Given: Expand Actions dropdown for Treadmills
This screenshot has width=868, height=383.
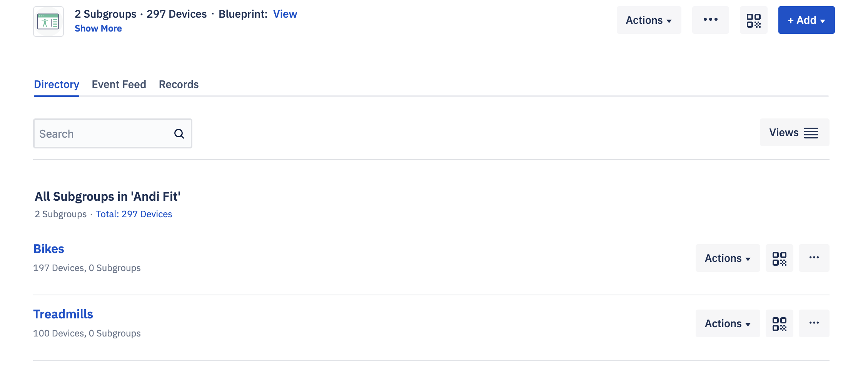Looking at the screenshot, I should coord(728,323).
